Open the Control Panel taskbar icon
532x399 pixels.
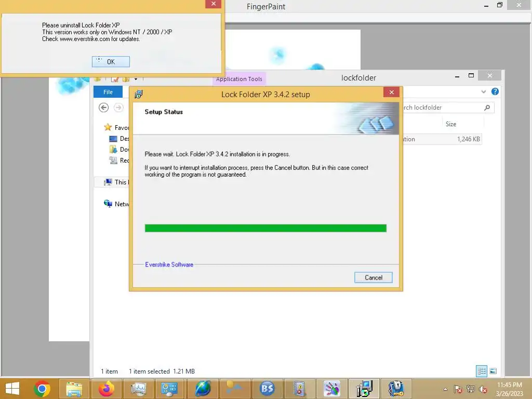click(169, 389)
